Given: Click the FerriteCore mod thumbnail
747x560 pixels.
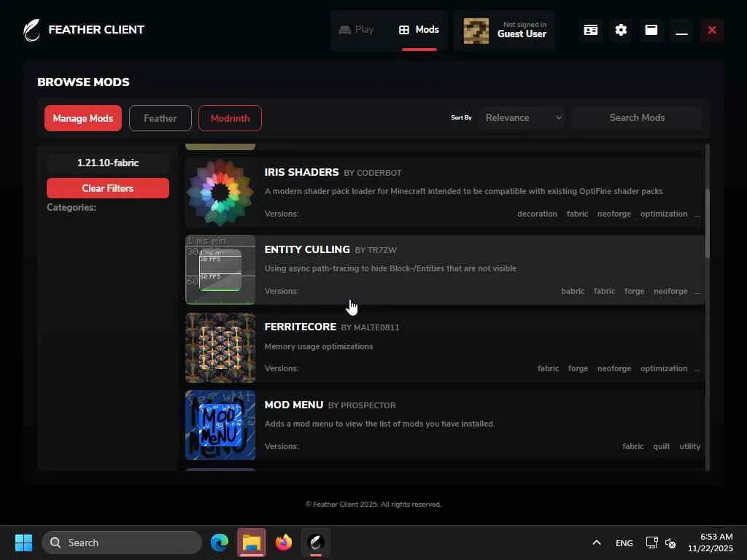Looking at the screenshot, I should (220, 348).
